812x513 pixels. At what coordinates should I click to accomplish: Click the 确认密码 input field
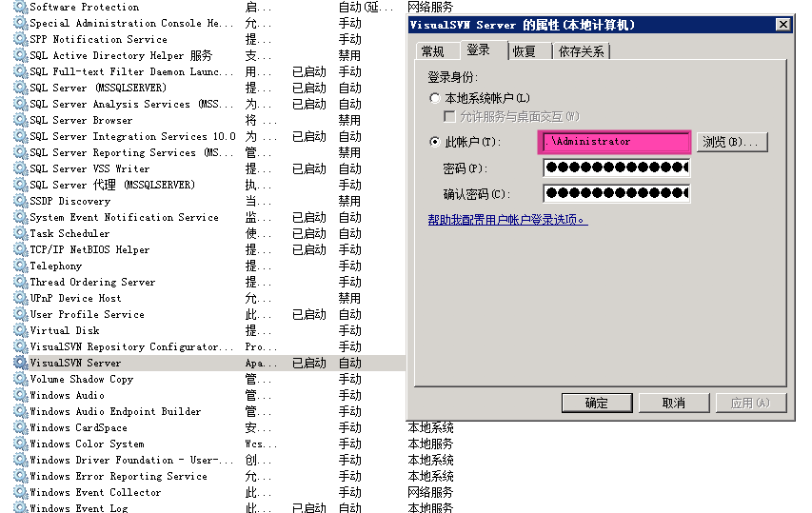(616, 193)
